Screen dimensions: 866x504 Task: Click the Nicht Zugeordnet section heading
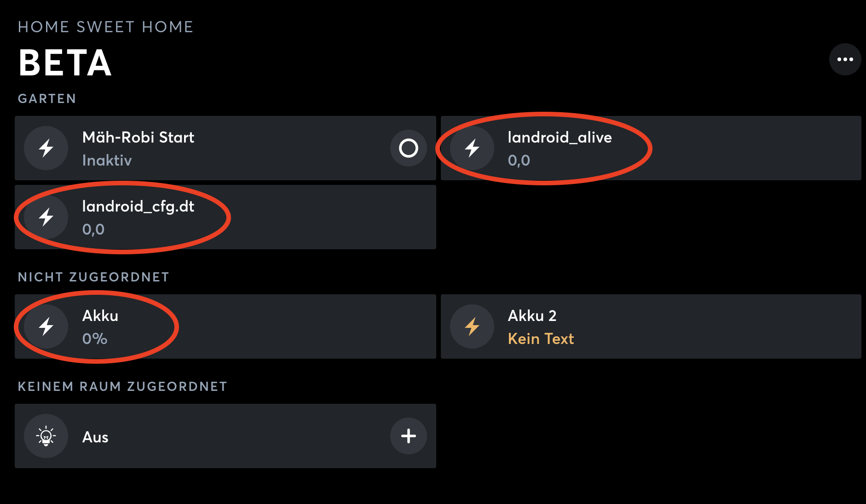coord(93,277)
